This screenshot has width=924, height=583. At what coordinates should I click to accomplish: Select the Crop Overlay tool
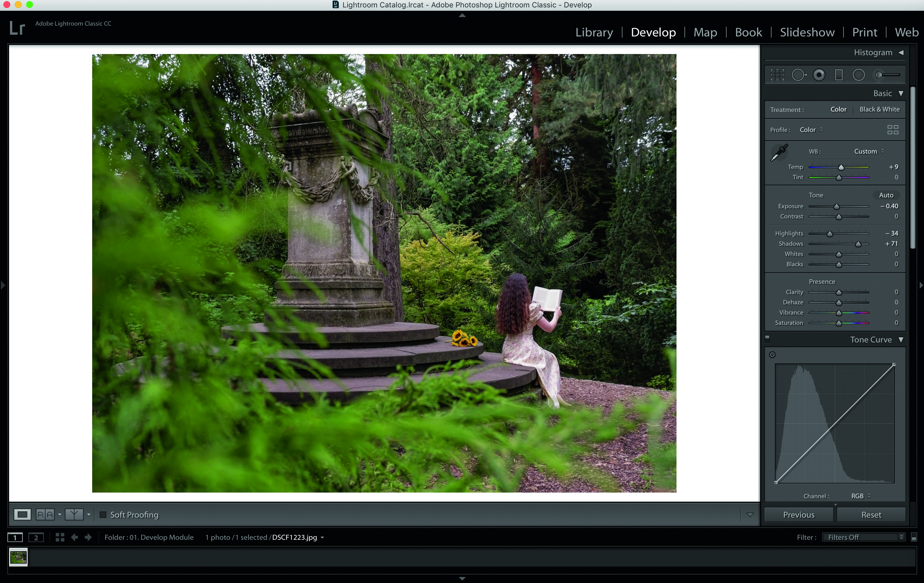[x=777, y=75]
